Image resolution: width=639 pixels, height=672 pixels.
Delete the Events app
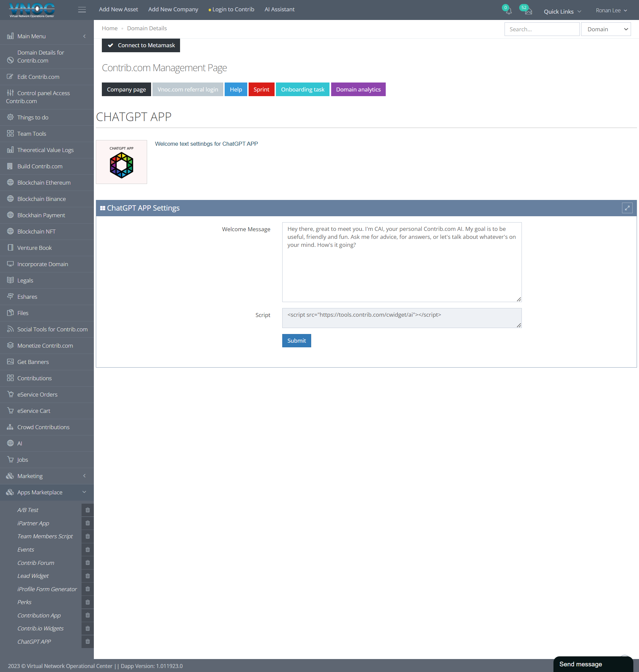point(88,550)
